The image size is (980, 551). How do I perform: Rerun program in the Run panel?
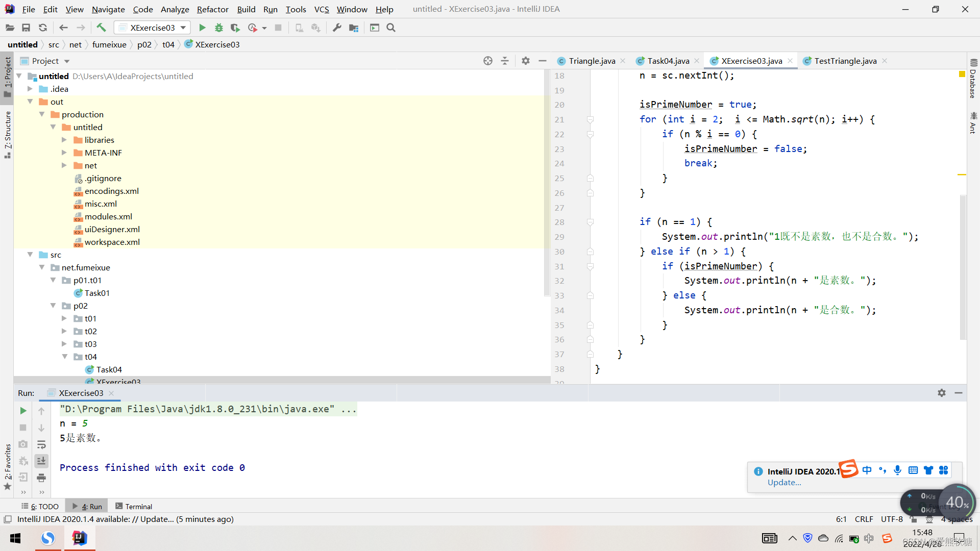[23, 411]
